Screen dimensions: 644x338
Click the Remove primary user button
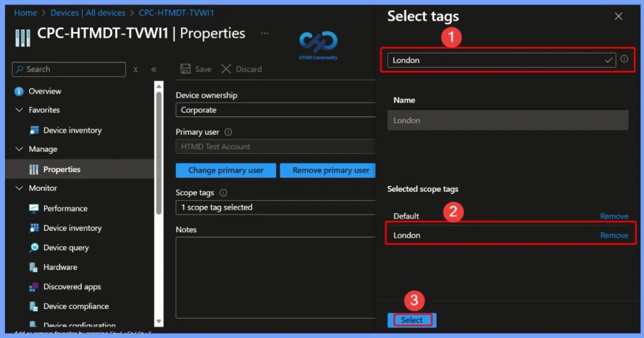tap(328, 170)
